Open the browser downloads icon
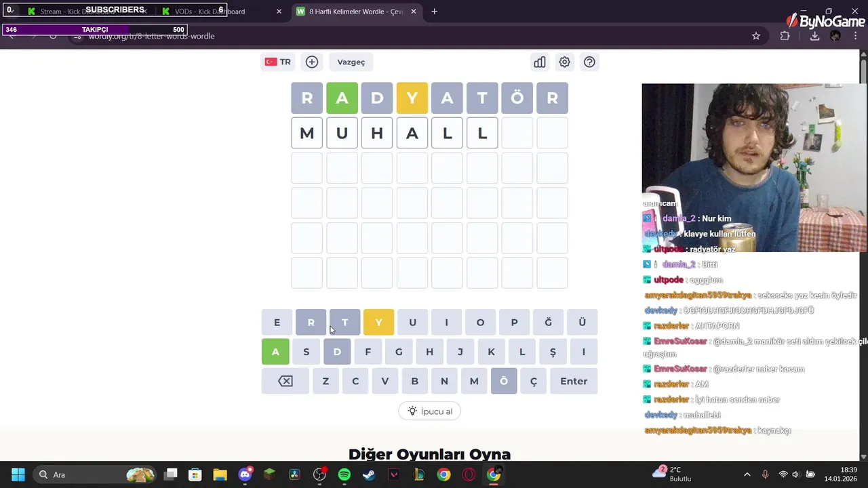 [814, 36]
